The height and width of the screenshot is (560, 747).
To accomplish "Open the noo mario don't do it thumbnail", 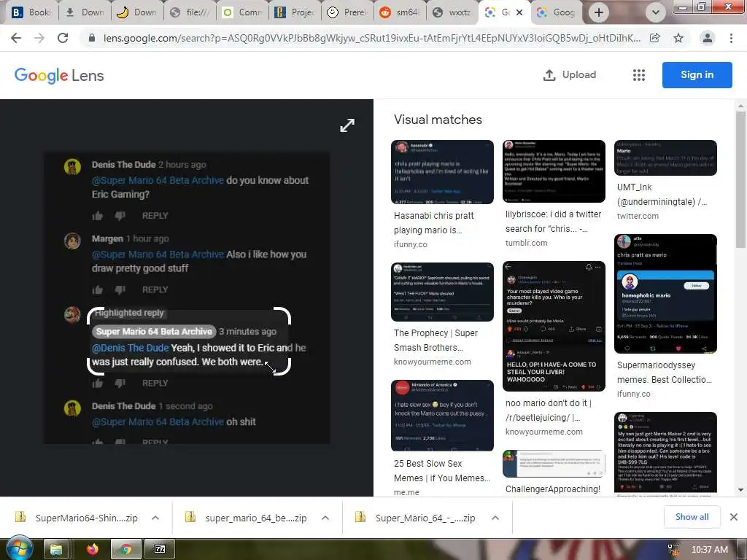I will click(x=554, y=326).
